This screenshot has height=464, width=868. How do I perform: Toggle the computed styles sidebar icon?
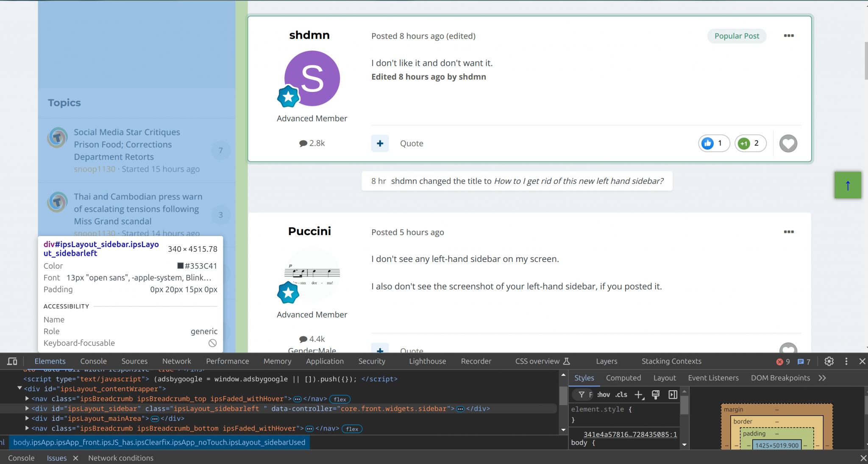tap(673, 395)
